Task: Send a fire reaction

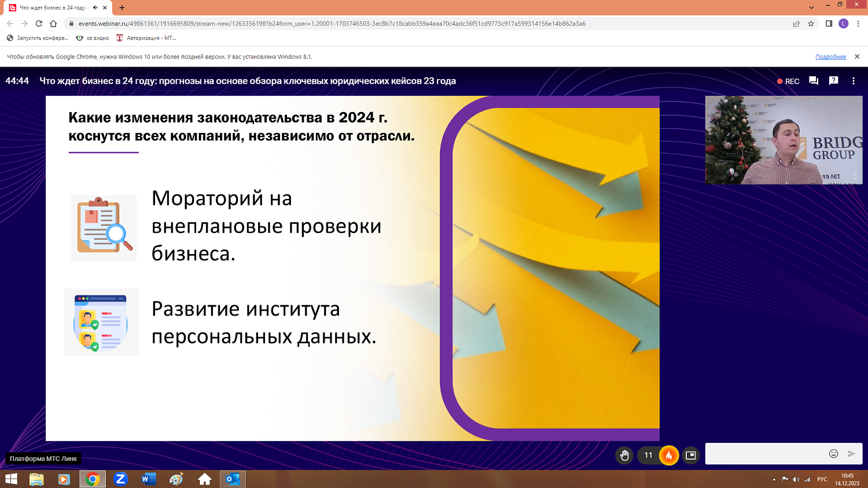Action: [668, 455]
